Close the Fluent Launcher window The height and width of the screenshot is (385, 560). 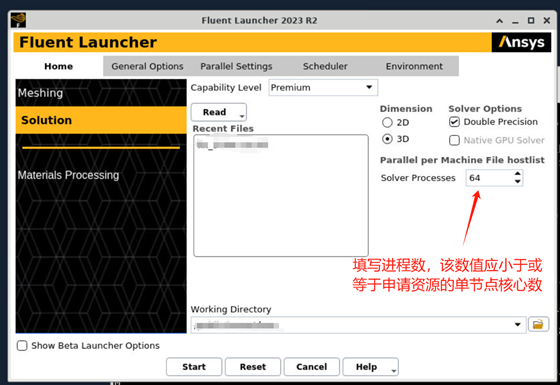[x=547, y=20]
